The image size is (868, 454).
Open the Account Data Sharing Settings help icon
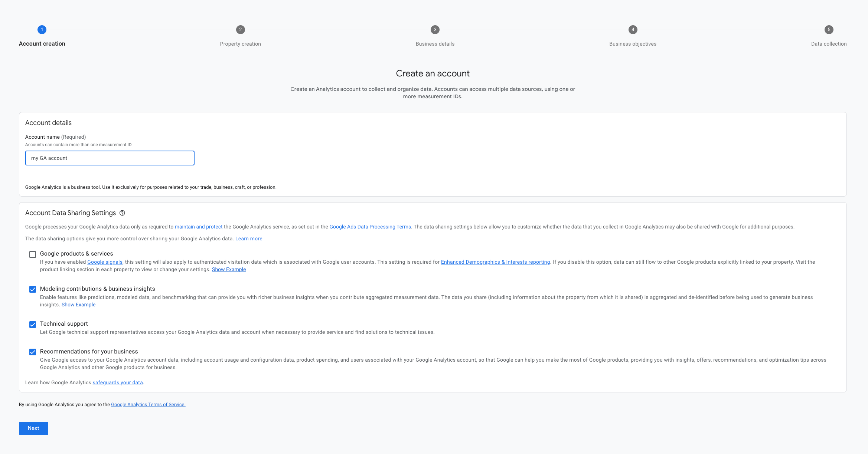[x=123, y=213]
